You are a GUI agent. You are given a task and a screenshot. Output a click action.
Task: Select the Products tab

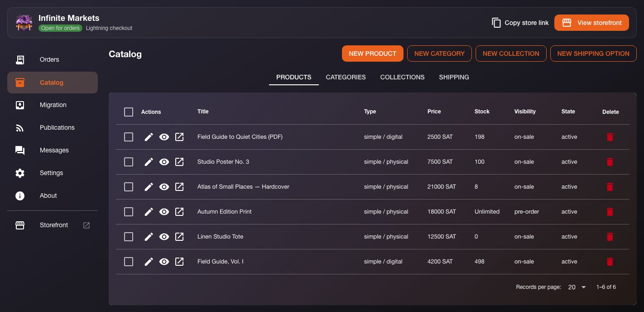click(293, 77)
